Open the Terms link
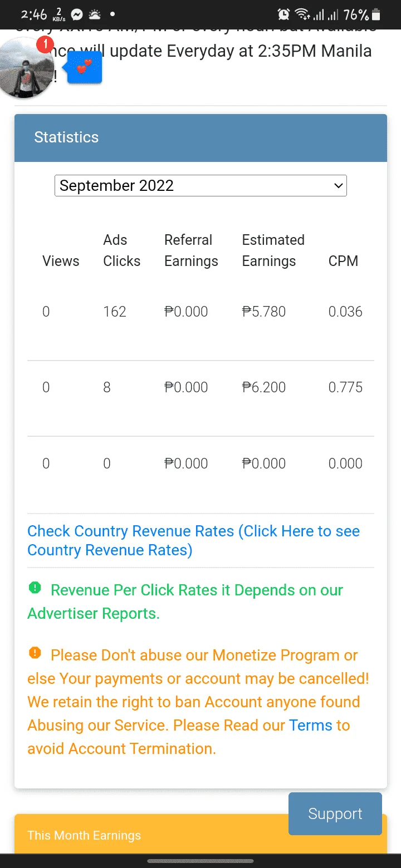The height and width of the screenshot is (868, 401). click(311, 726)
